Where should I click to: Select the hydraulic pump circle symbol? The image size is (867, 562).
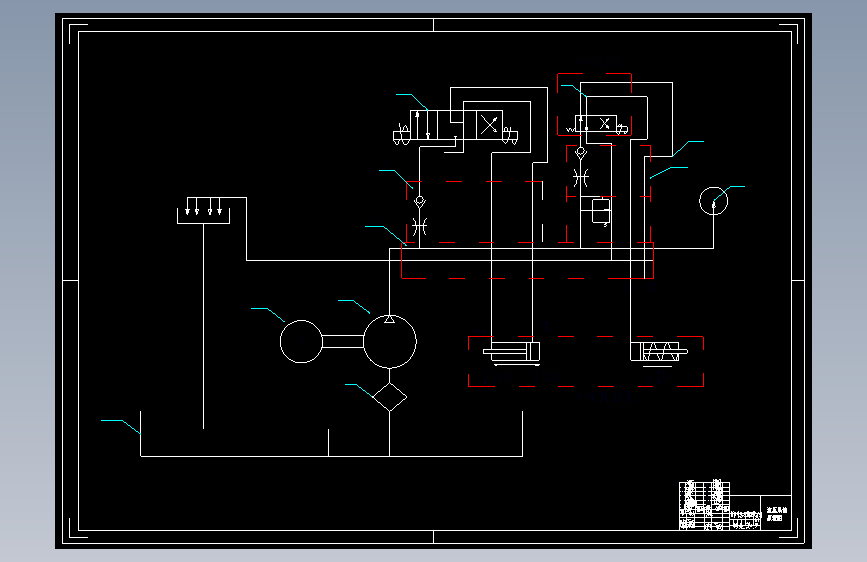pos(390,341)
